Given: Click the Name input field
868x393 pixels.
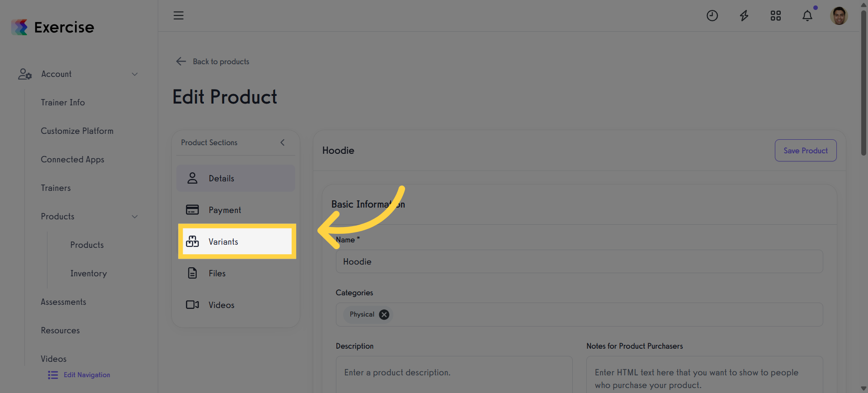Looking at the screenshot, I should pyautogui.click(x=579, y=262).
